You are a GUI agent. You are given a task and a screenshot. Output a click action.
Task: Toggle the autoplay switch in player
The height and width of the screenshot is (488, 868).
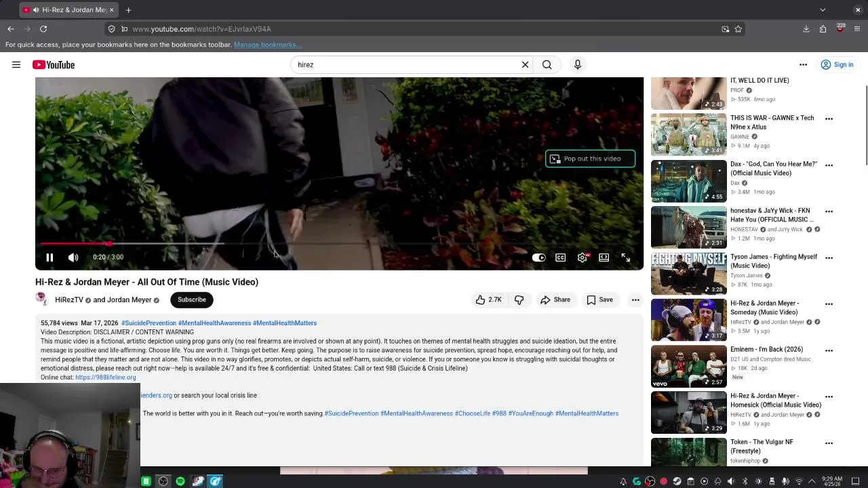point(538,258)
